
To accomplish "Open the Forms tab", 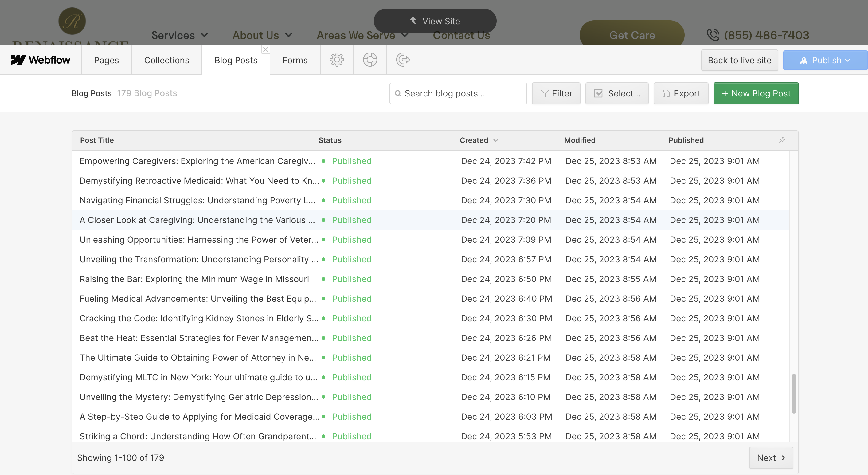I will click(295, 60).
